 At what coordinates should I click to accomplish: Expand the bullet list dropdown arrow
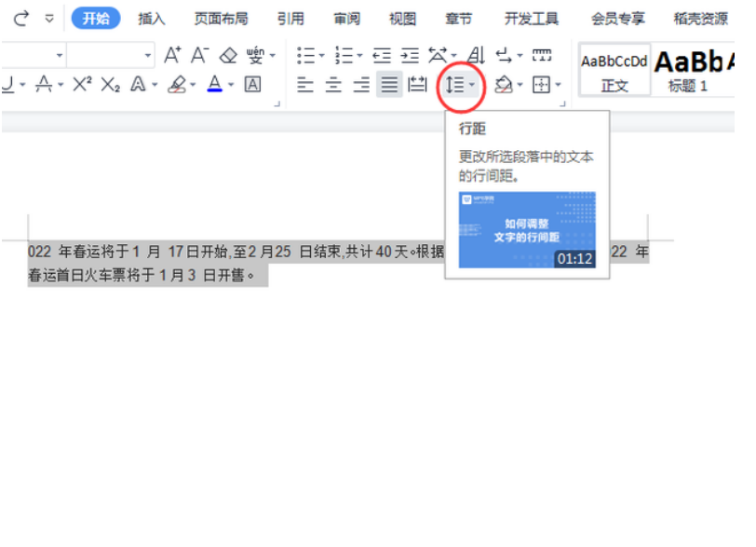(x=321, y=56)
